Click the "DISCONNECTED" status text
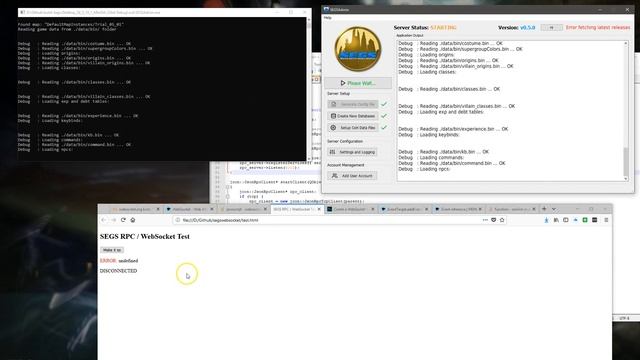Screen dimensions: 640x360 [118, 271]
